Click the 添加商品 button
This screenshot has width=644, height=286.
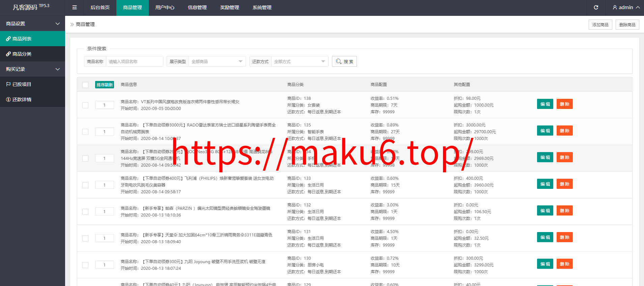600,25
